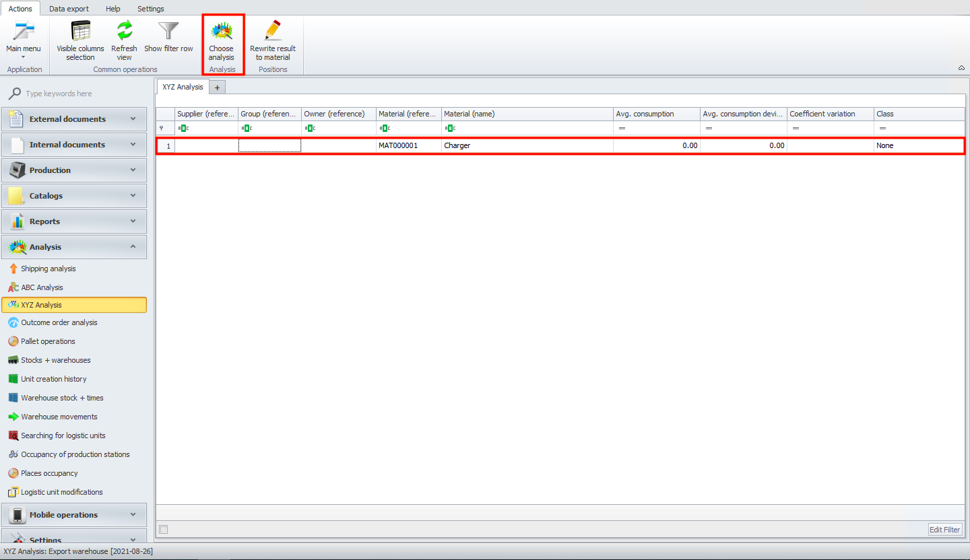Open ABC Analysis in sidebar
This screenshot has width=970, height=560.
42,287
